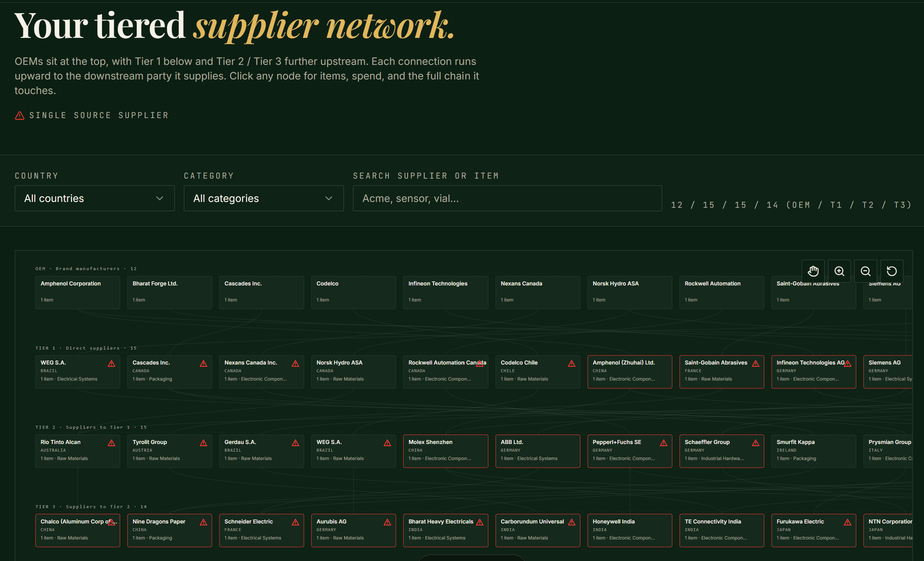Click warning icon on Carborundum Universal card
Image resolution: width=924 pixels, height=561 pixels.
tap(572, 522)
